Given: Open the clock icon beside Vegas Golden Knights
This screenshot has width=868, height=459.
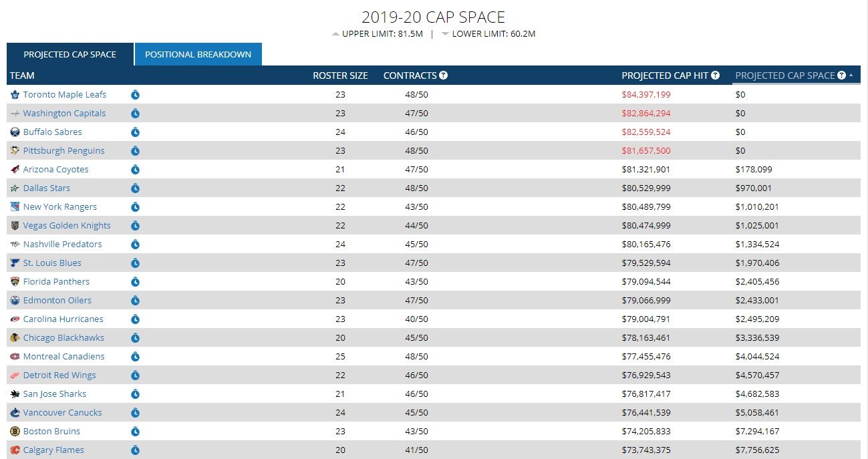Looking at the screenshot, I should coord(135,226).
